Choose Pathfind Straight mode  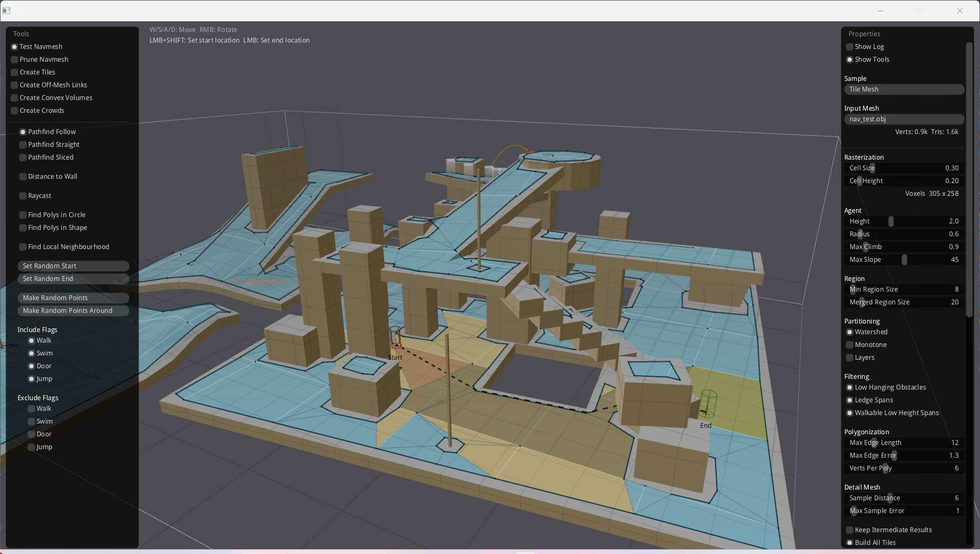(49, 145)
